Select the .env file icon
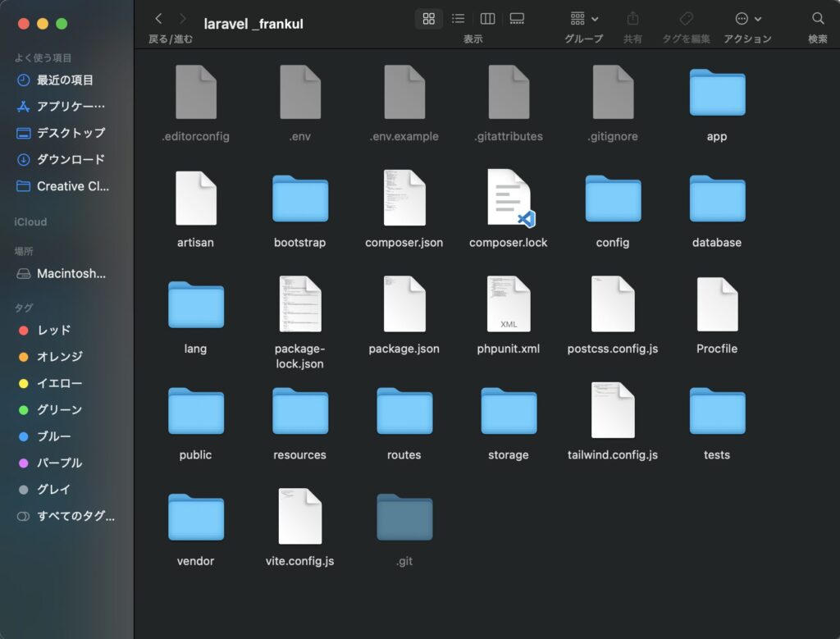Viewport: 840px width, 639px height. tap(300, 92)
